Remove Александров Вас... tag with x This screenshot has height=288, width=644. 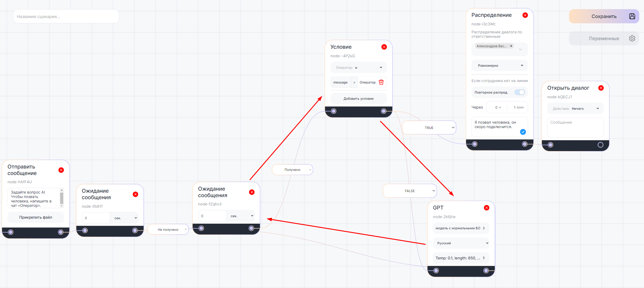[511, 46]
